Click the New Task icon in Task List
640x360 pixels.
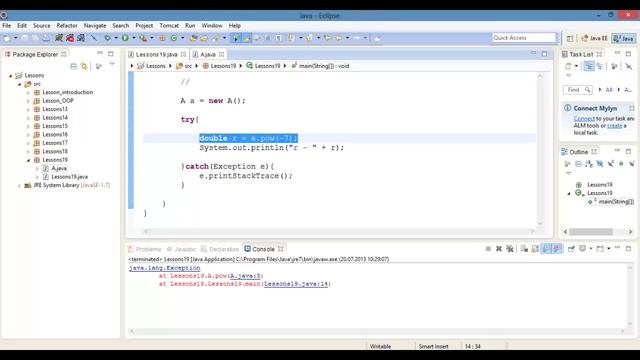568,66
